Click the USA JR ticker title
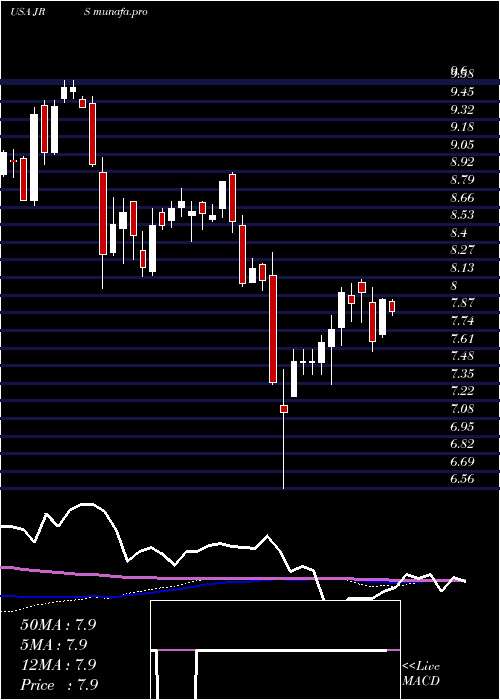Viewport: 500px width, 700px height. tap(27, 12)
